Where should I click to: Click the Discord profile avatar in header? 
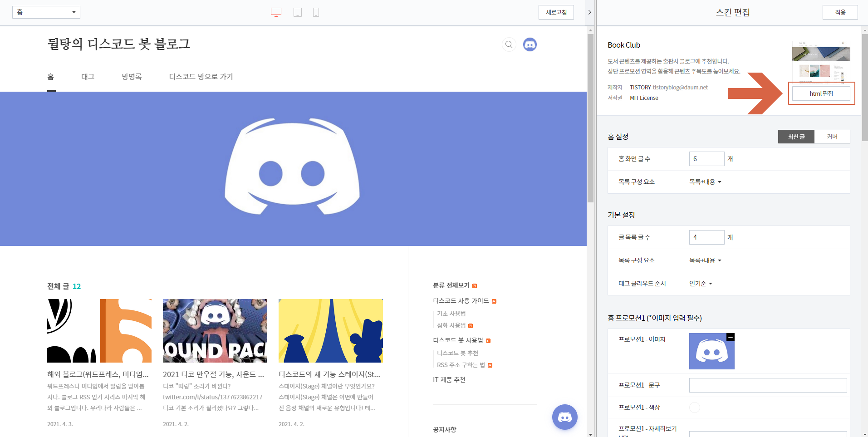point(530,44)
